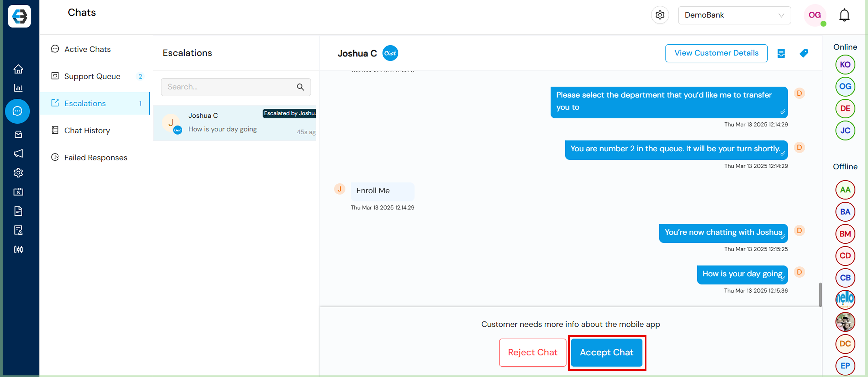Click the 'How is your day going' message bubble
The width and height of the screenshot is (868, 377).
pos(742,275)
